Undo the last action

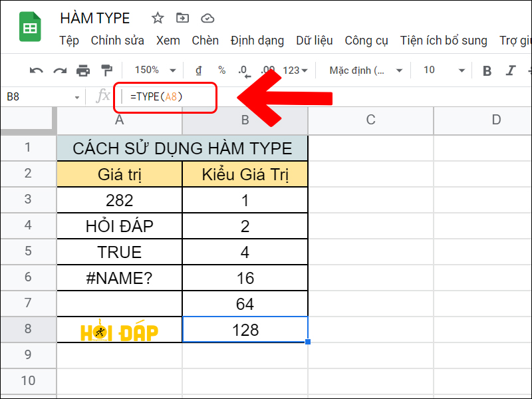click(x=37, y=70)
